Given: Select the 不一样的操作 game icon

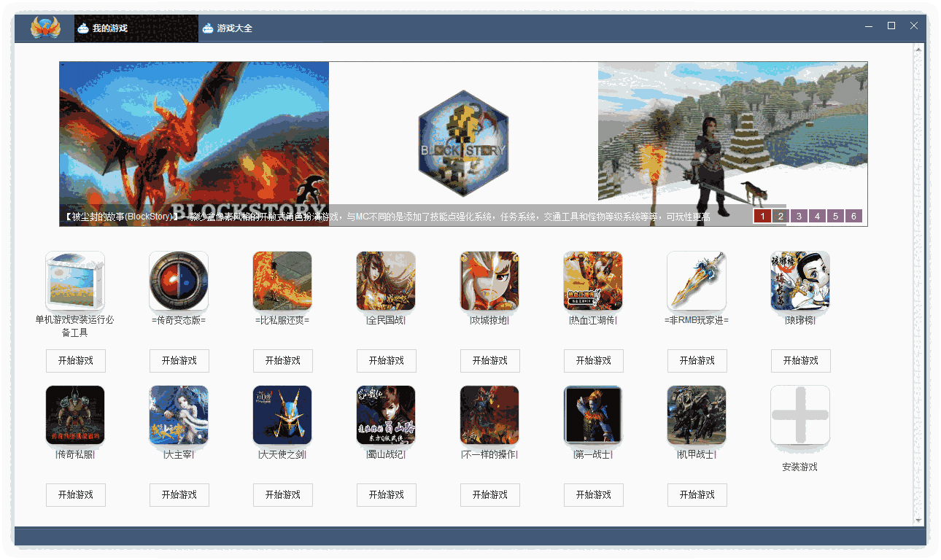Looking at the screenshot, I should click(x=489, y=416).
